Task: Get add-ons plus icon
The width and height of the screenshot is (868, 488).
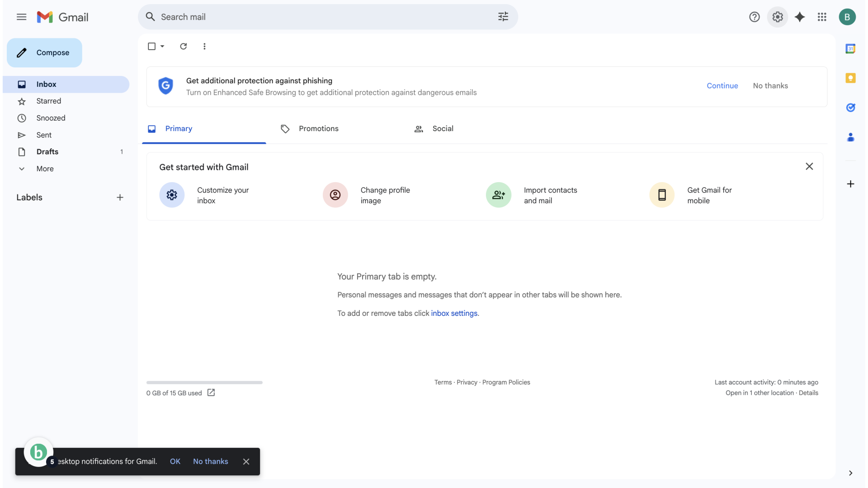Action: [850, 184]
